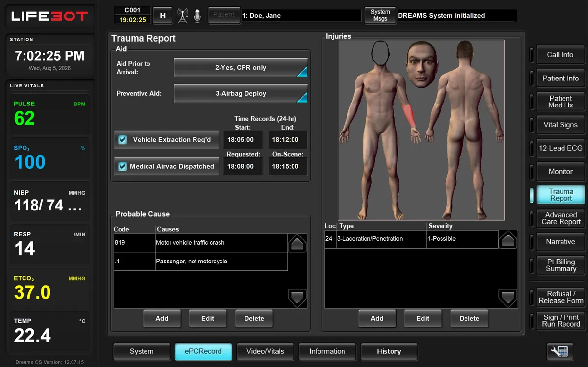Add a new injury entry
Viewport: 588px width, 367px height.
(377, 318)
